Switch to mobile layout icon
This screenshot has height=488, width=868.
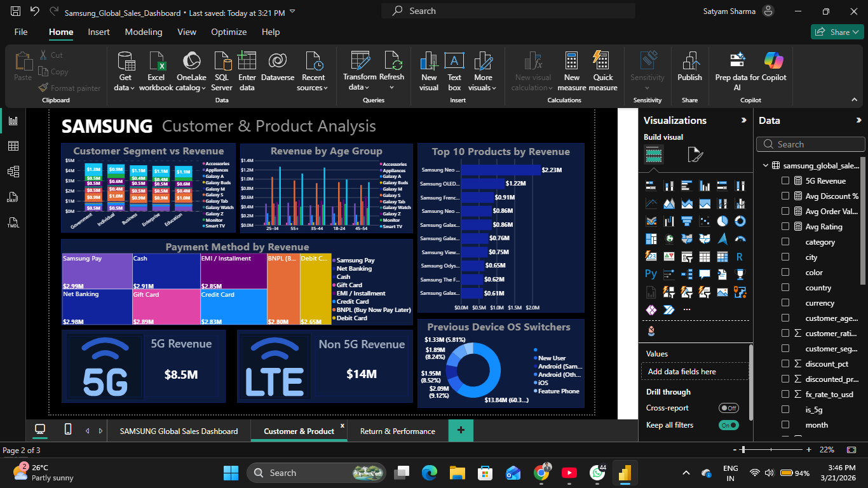pos(68,430)
